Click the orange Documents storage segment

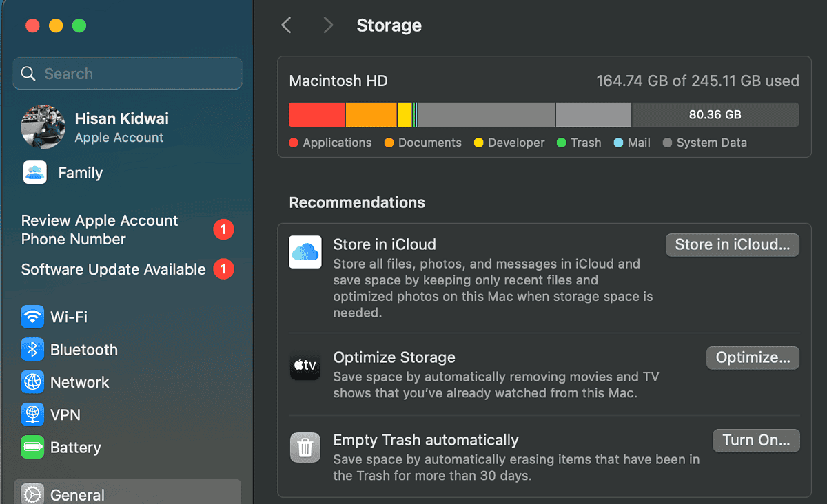(x=371, y=114)
